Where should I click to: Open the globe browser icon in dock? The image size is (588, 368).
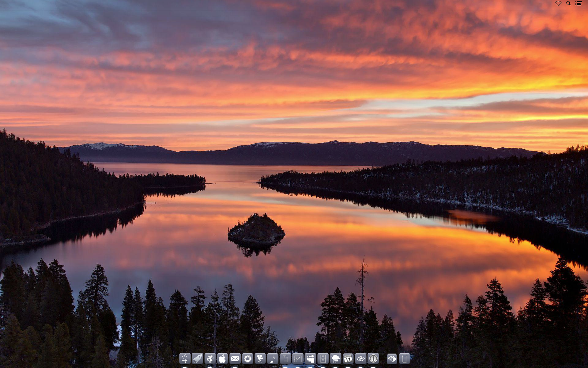(x=210, y=358)
